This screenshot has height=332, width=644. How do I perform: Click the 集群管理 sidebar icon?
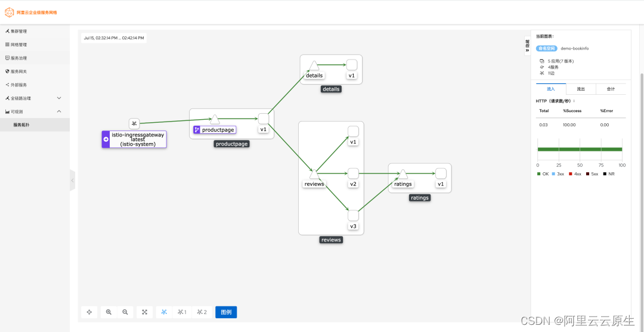point(7,31)
